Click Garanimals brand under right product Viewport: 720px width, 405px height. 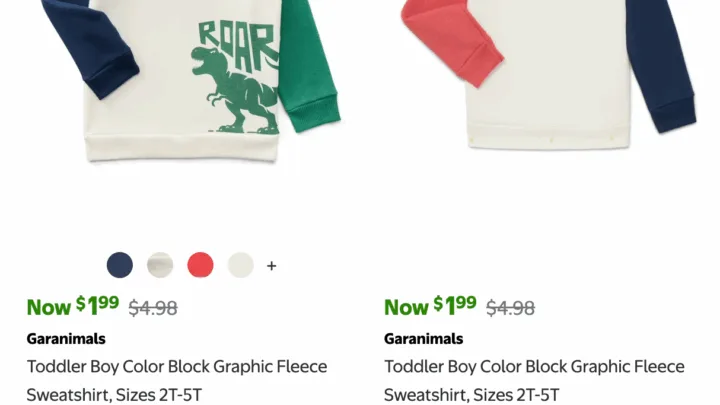coord(424,338)
